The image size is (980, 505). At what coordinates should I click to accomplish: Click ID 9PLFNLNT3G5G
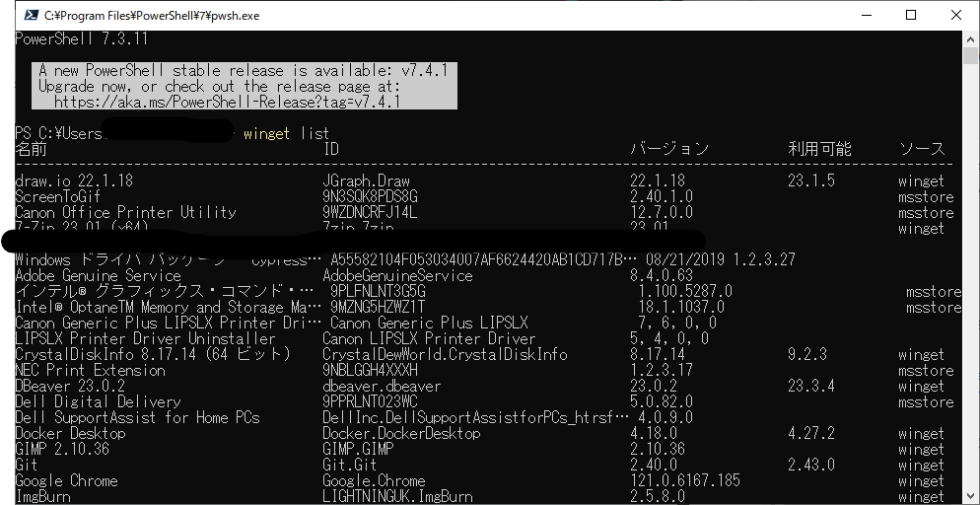click(x=378, y=291)
